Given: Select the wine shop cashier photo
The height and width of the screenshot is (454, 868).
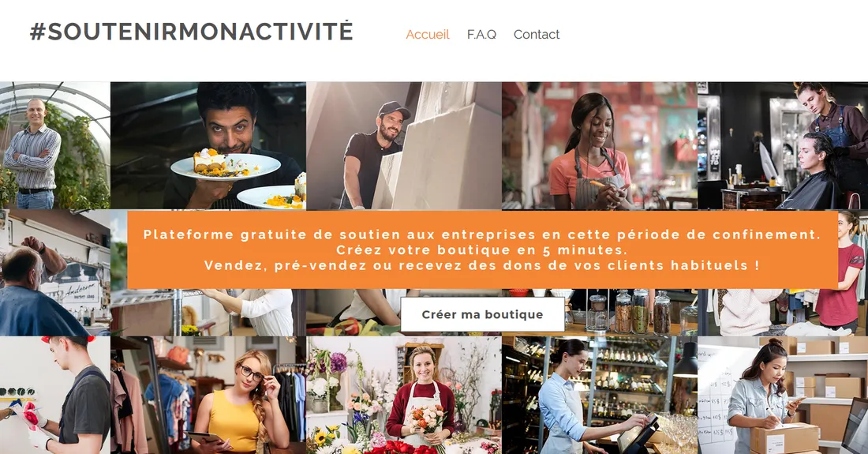Looking at the screenshot, I should (x=600, y=396).
